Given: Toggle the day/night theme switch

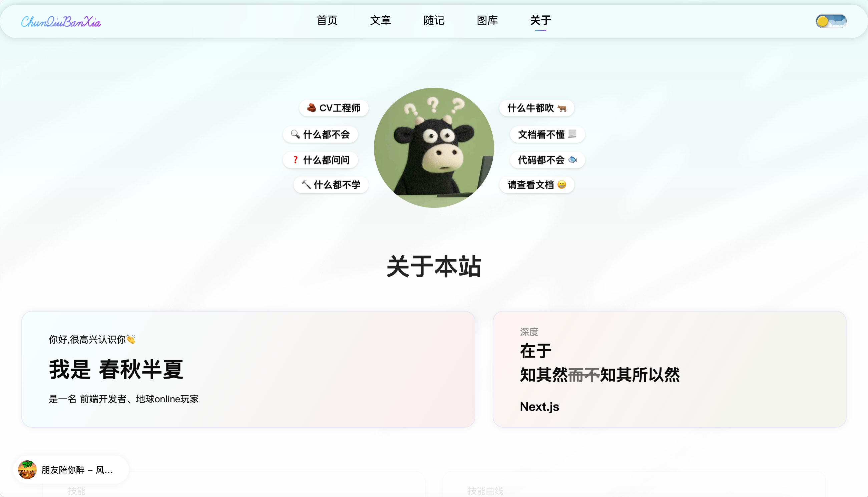Looking at the screenshot, I should (831, 21).
